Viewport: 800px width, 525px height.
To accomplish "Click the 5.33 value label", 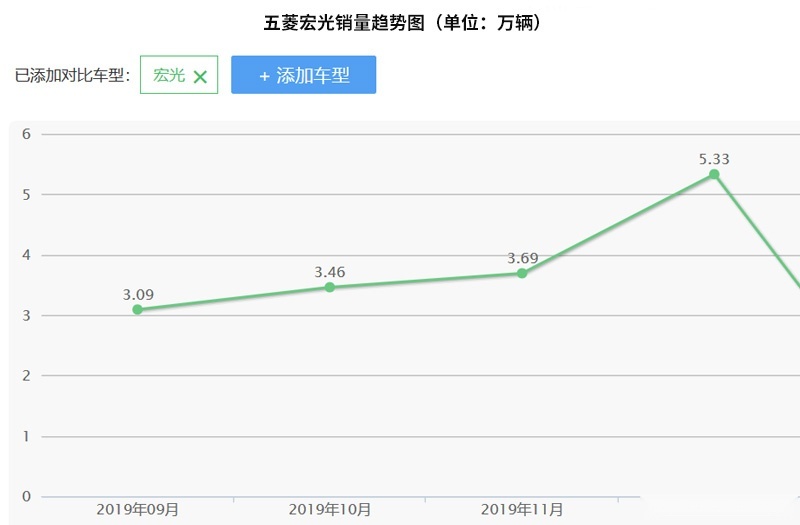I will coord(714,159).
